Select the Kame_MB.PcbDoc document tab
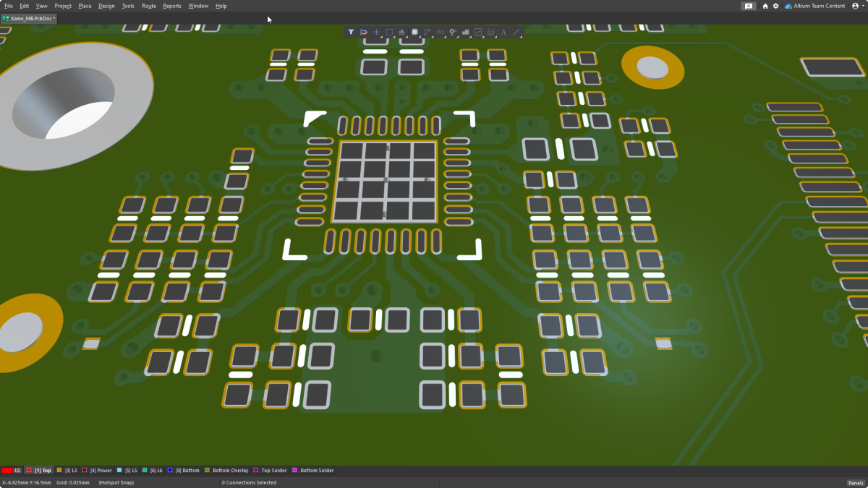 29,20
